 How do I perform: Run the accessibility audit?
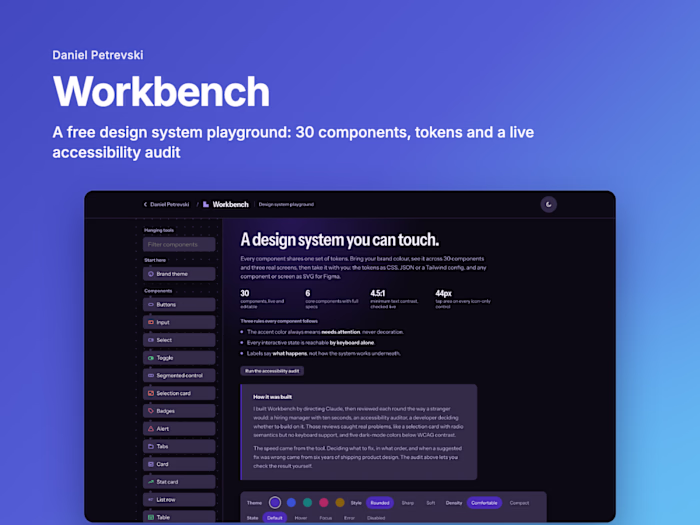[272, 371]
